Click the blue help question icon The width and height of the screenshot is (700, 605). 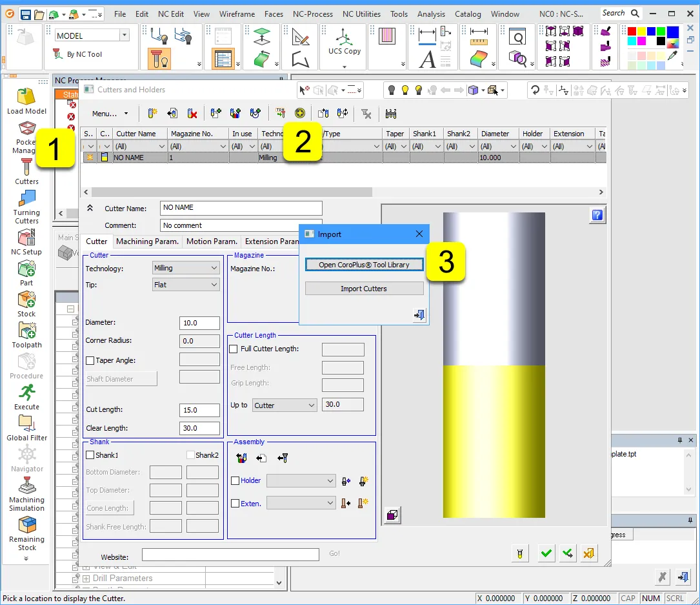(597, 216)
